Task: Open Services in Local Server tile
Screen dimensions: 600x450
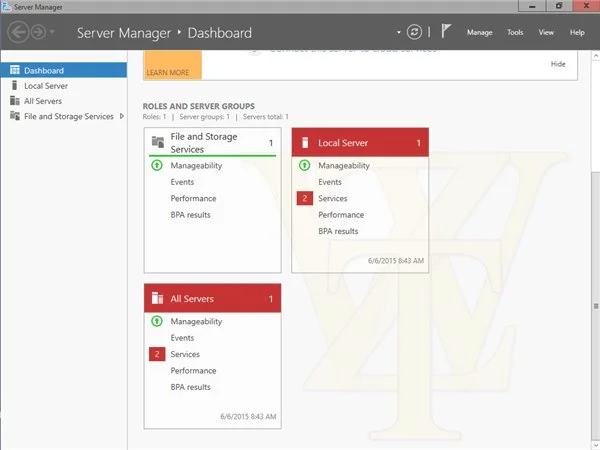Action: point(333,199)
